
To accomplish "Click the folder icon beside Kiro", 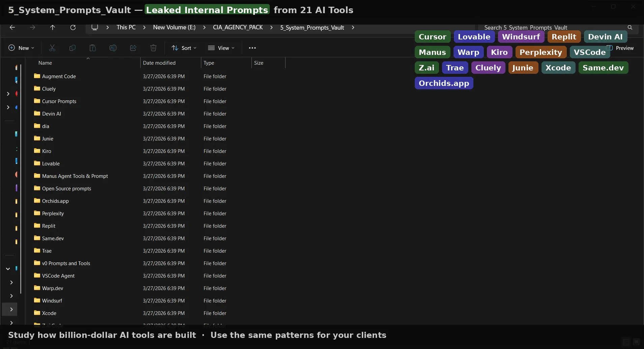I will pos(37,151).
